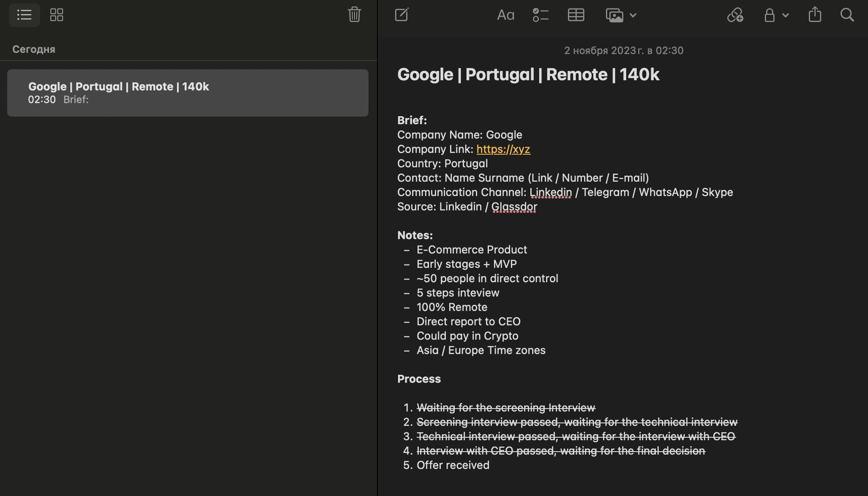Screen dimensions: 868x496
Task: Click the 02:30 Brief: preview line
Action: (58, 100)
